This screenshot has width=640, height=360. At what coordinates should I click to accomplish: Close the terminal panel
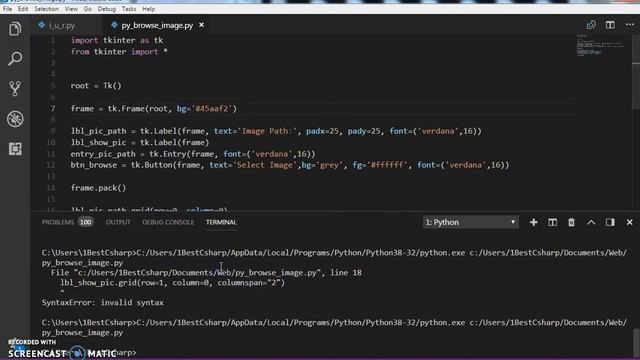tap(629, 222)
